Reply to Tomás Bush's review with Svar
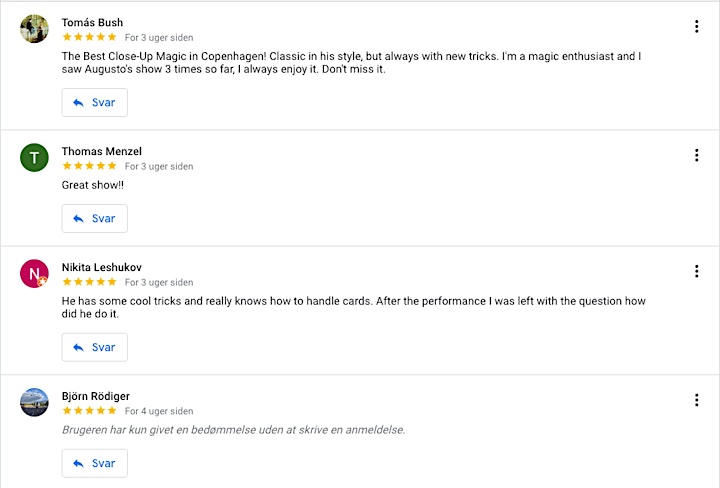 pos(95,102)
